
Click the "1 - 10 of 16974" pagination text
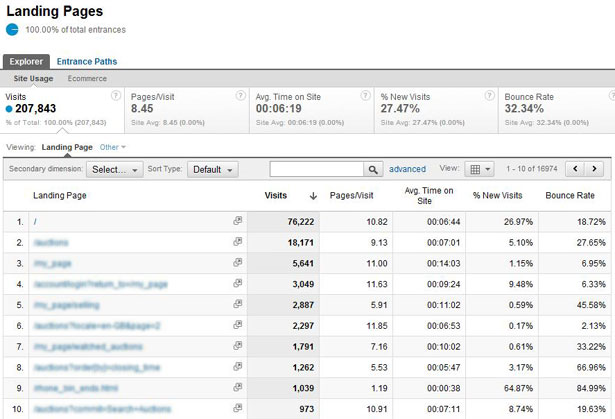531,169
